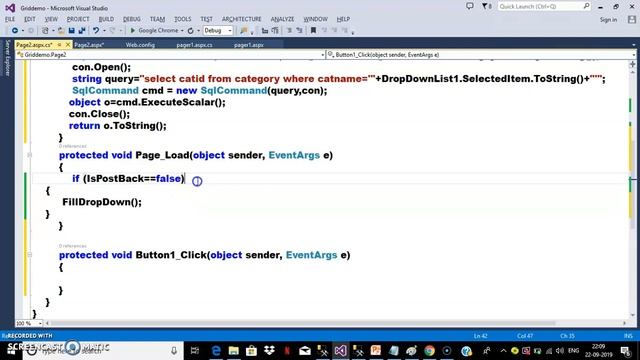
Task: Open the Server Explorer side panel
Action: point(7,58)
